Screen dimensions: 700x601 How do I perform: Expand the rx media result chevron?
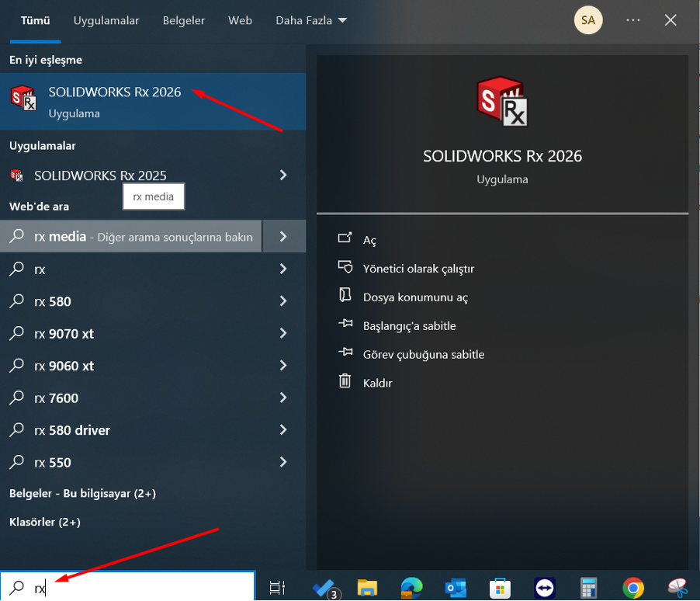click(283, 236)
